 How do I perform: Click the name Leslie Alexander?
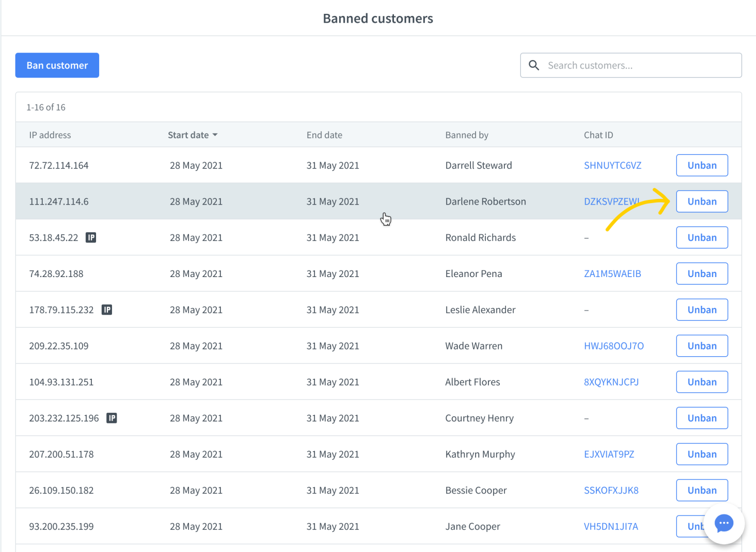tap(480, 310)
